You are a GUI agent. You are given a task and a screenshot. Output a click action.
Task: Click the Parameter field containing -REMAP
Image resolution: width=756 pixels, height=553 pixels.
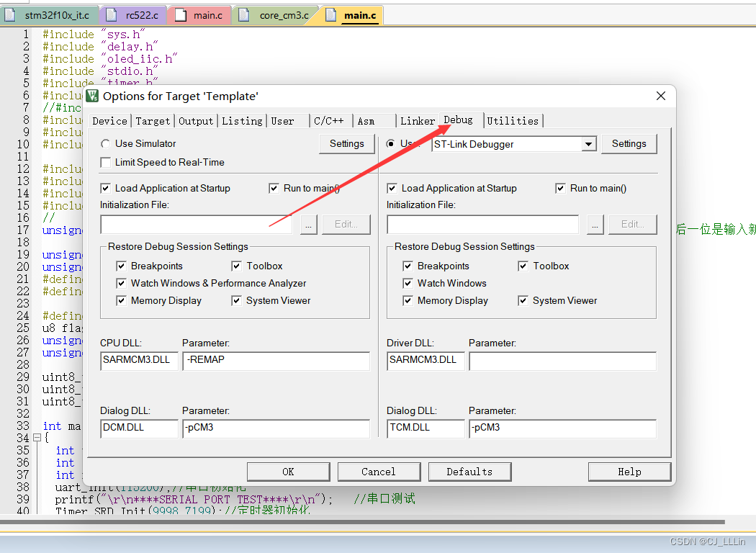point(276,361)
